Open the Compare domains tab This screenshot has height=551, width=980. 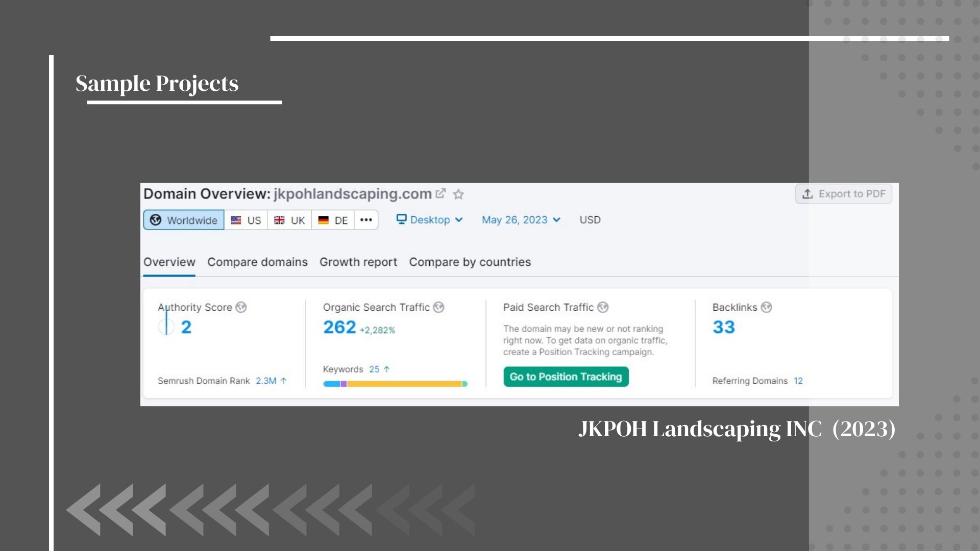(257, 262)
